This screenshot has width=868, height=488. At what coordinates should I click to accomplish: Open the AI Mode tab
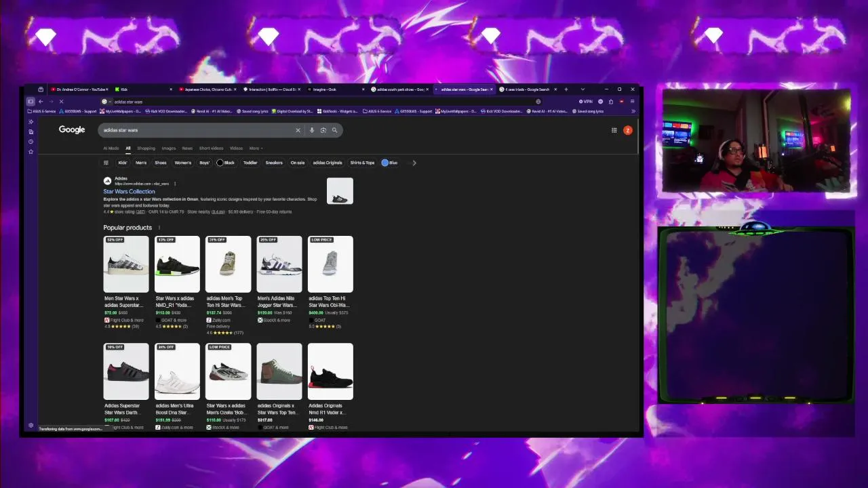click(x=111, y=148)
